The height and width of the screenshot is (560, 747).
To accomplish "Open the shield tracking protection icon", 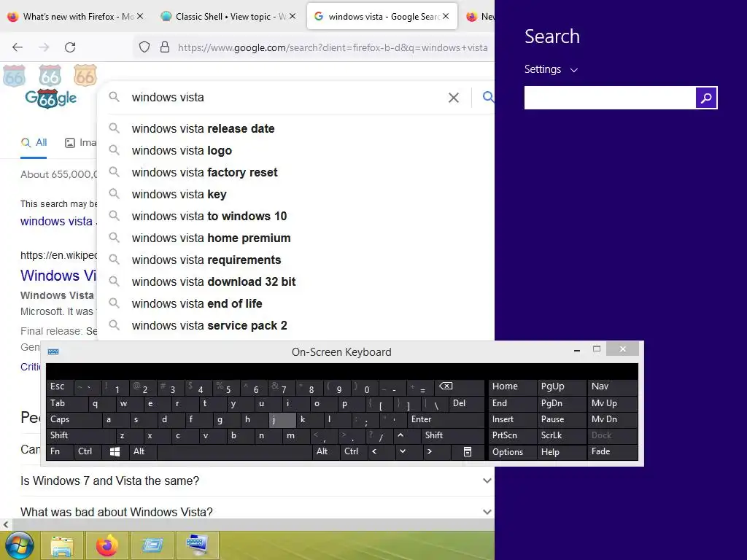I will 144,47.
